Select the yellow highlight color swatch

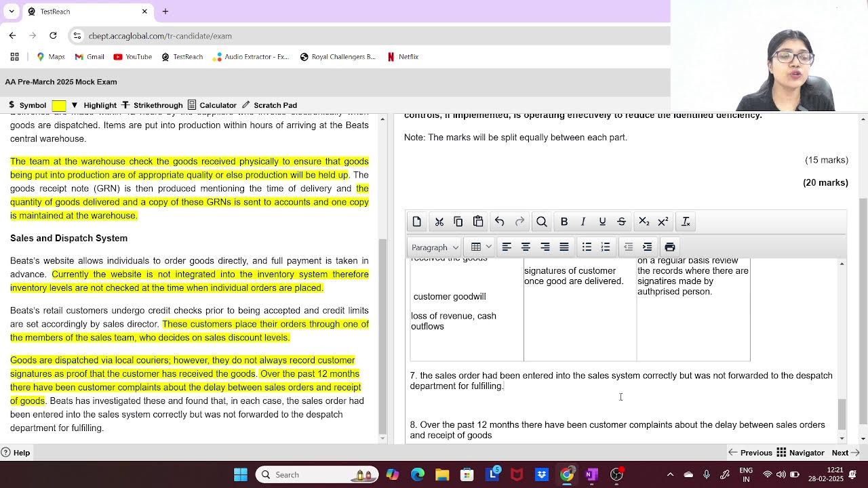pos(59,106)
